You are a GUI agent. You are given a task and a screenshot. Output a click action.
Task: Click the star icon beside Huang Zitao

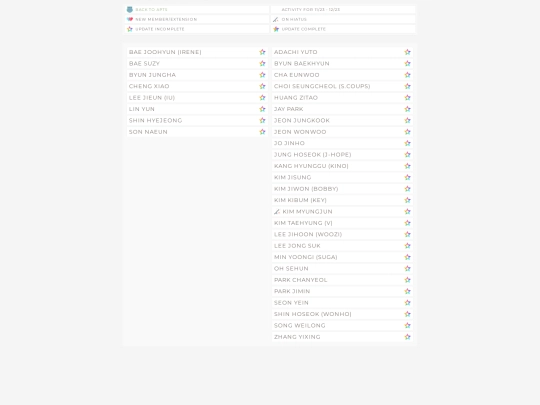[x=408, y=97]
